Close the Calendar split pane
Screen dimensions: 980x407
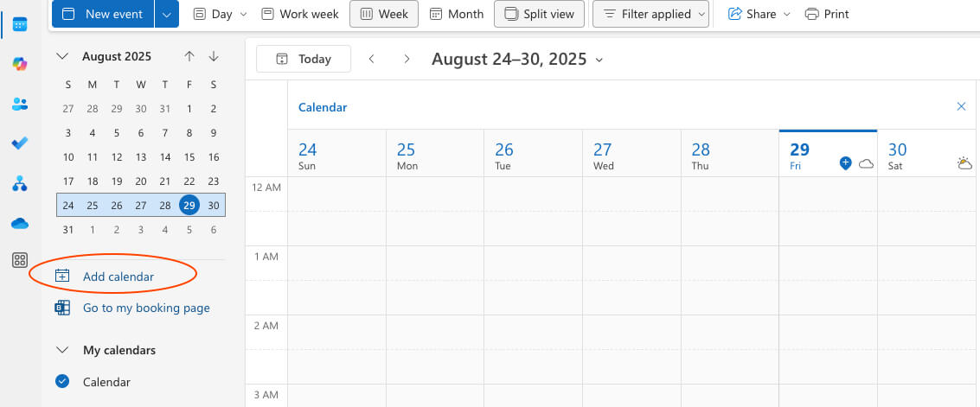pos(961,107)
